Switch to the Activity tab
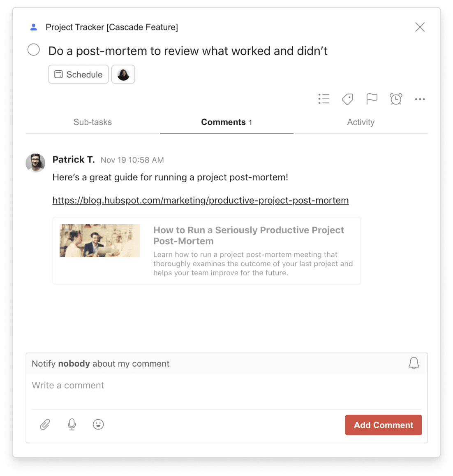Screen dimensions: 453x476 pos(361,122)
